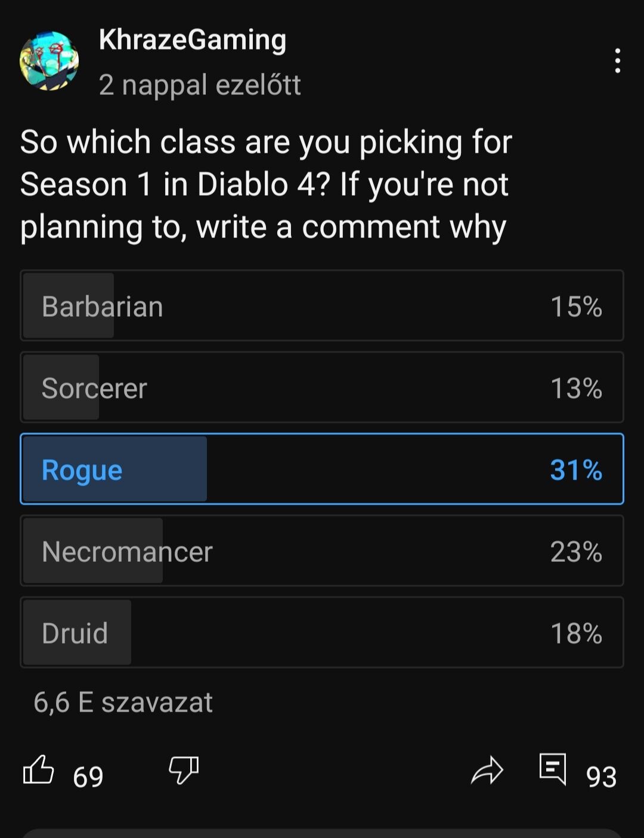Tap the 18% Druid result percentage

pos(576,633)
